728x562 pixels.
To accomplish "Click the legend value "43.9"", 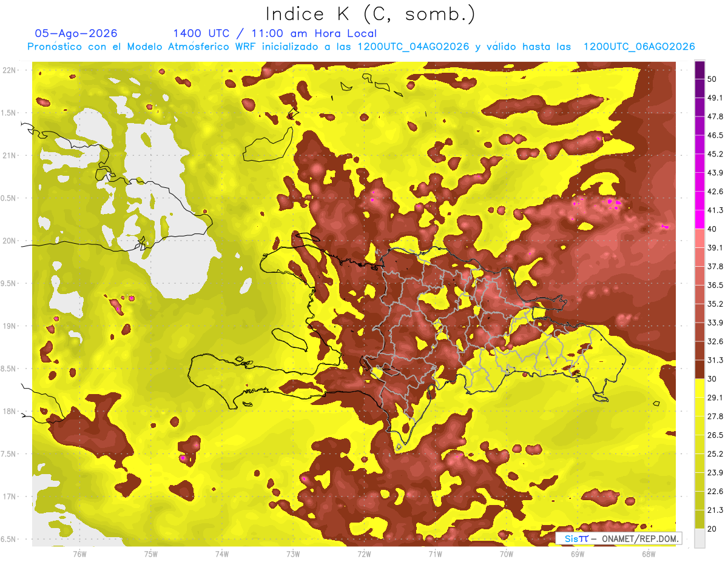I will click(x=715, y=173).
